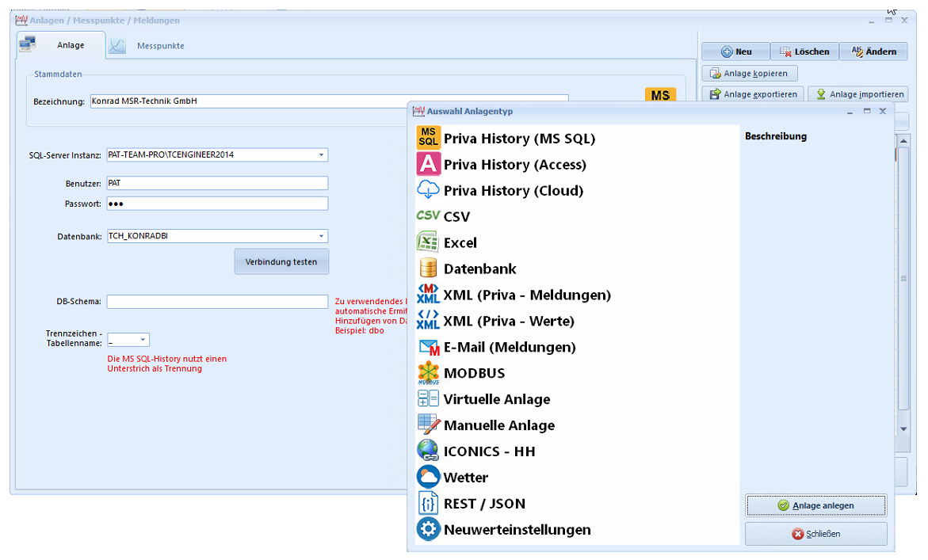Pick the Virtuelle Anlage calculator icon
Image resolution: width=928 pixels, height=560 pixels.
(x=428, y=398)
